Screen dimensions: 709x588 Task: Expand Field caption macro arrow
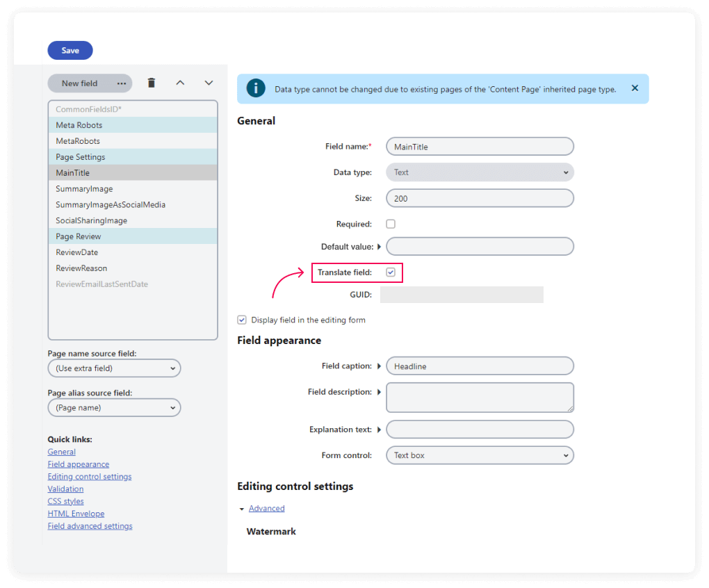(x=380, y=366)
